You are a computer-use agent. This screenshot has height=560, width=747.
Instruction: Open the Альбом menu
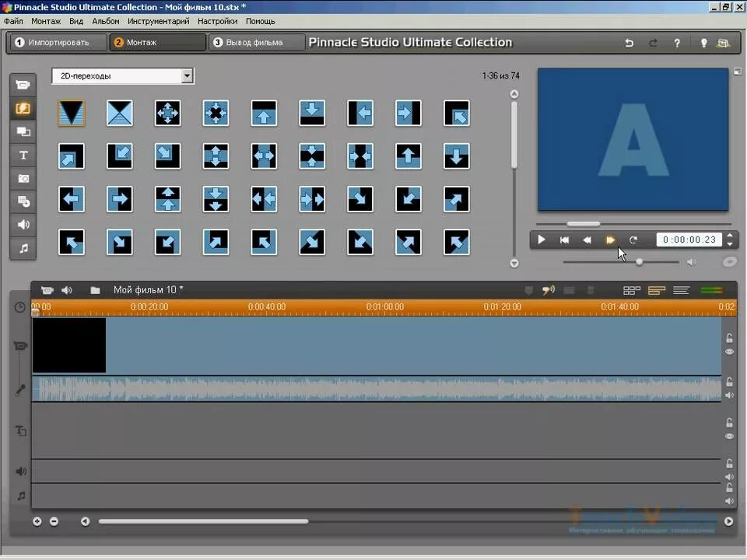click(106, 21)
